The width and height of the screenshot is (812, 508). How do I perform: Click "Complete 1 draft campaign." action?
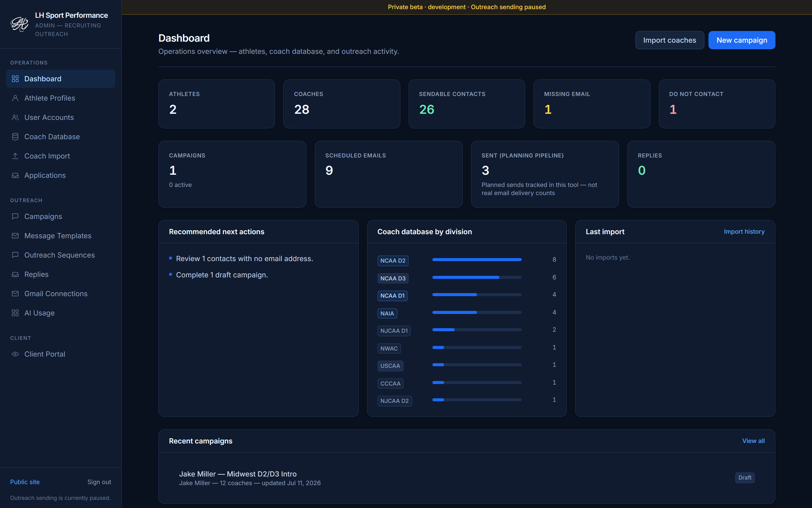tap(222, 275)
